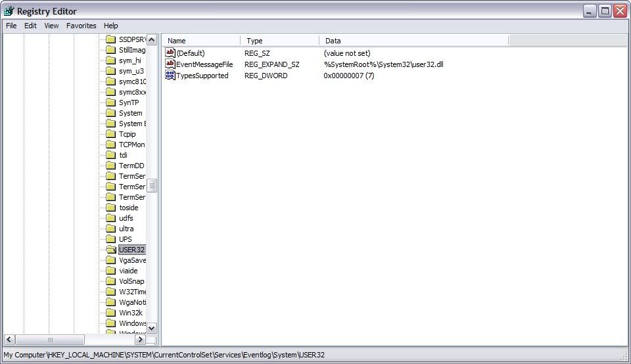Click the EventMessageFile string value icon

pos(170,64)
